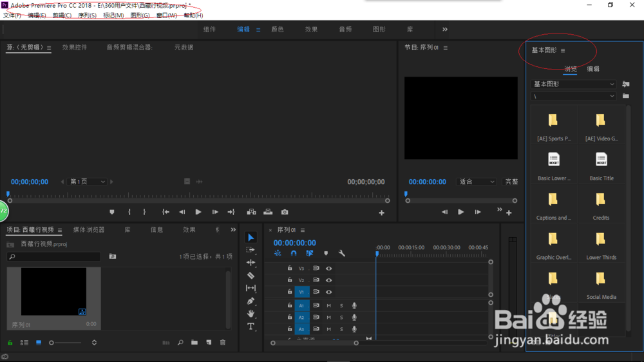Open Program monitor panel menu
The width and height of the screenshot is (644, 362).
(445, 48)
